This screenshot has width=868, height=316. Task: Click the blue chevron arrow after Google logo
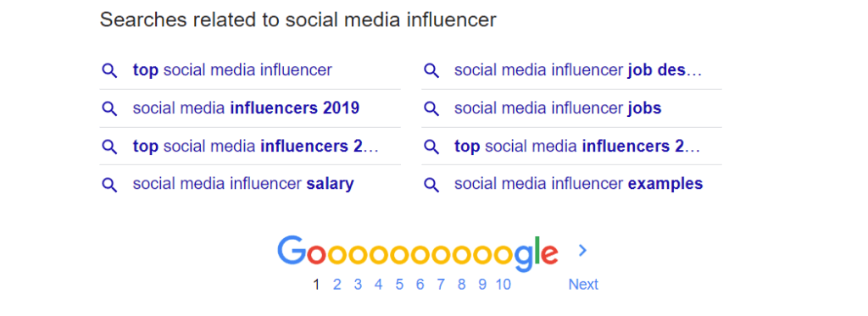tap(581, 251)
